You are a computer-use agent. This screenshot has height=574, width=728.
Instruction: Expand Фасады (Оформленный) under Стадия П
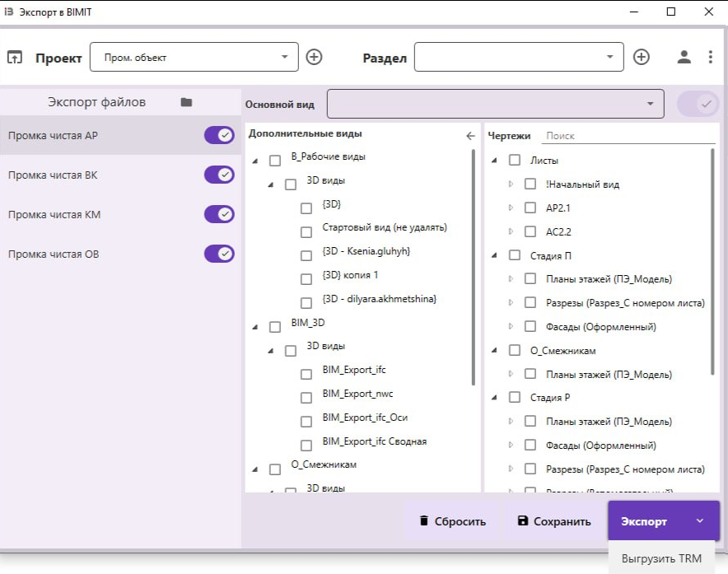[511, 326]
